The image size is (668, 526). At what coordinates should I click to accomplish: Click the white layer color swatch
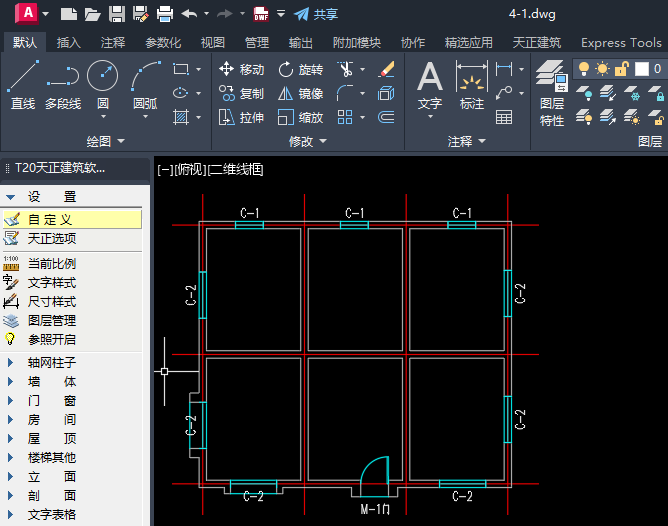pyautogui.click(x=641, y=69)
